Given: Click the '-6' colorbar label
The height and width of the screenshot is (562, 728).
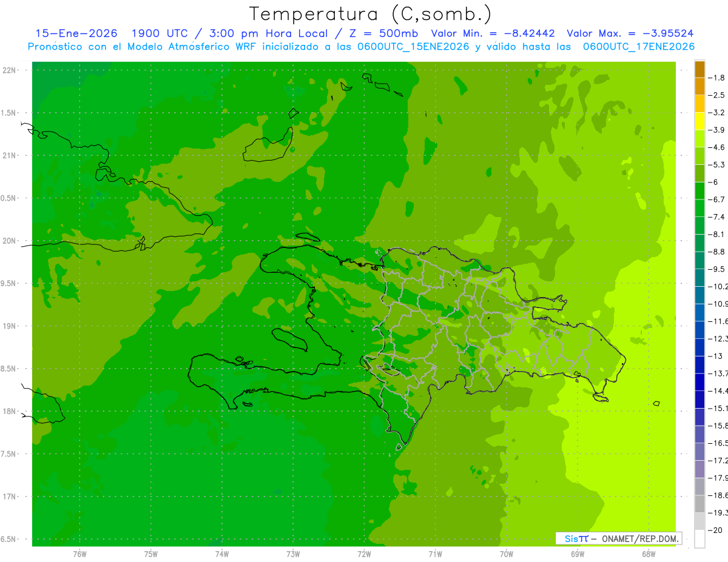Looking at the screenshot, I should [x=713, y=182].
